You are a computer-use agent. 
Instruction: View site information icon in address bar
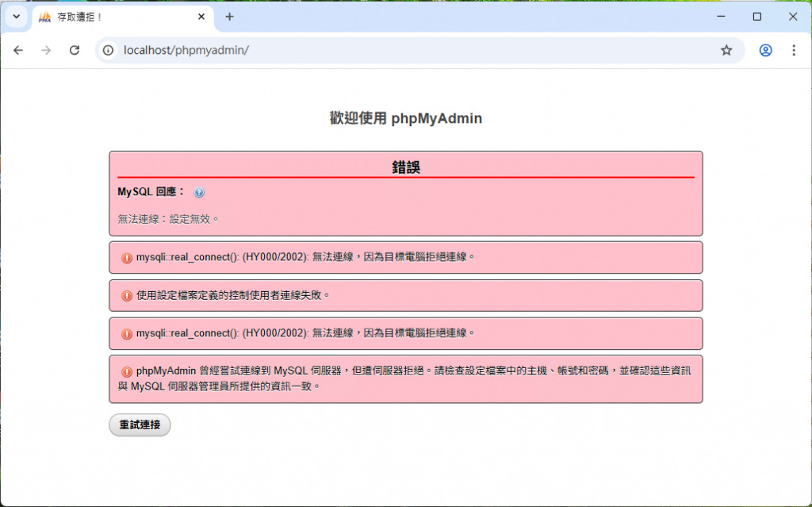(x=108, y=50)
